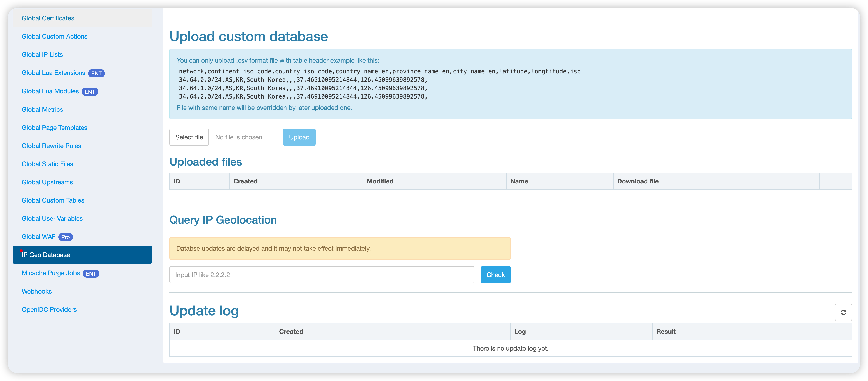Focus the IP address input field
This screenshot has height=381, width=868.
coord(322,275)
